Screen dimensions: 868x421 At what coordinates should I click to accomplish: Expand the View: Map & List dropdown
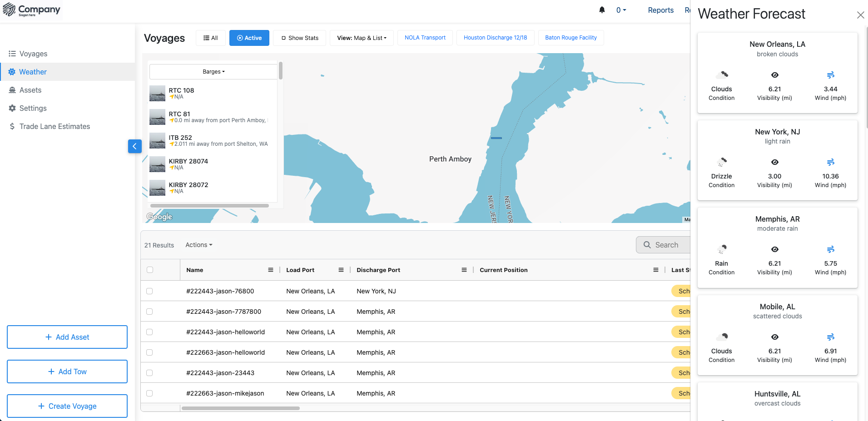tap(362, 38)
